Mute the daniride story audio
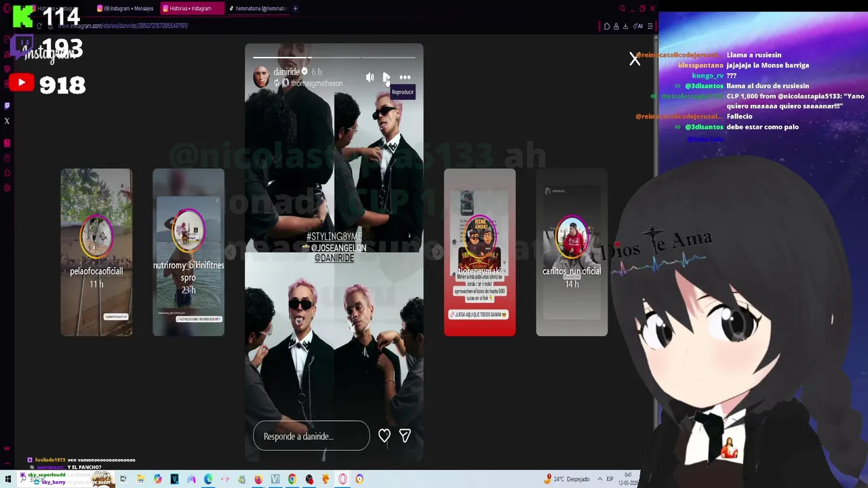 click(x=370, y=78)
